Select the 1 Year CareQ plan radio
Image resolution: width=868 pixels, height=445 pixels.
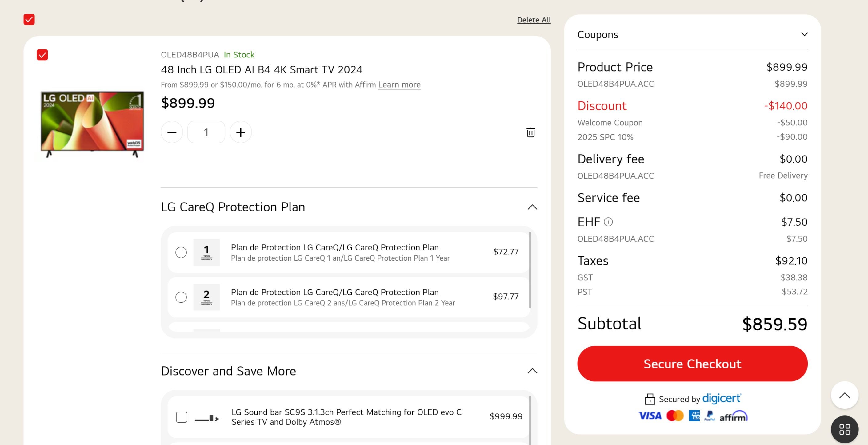181,252
